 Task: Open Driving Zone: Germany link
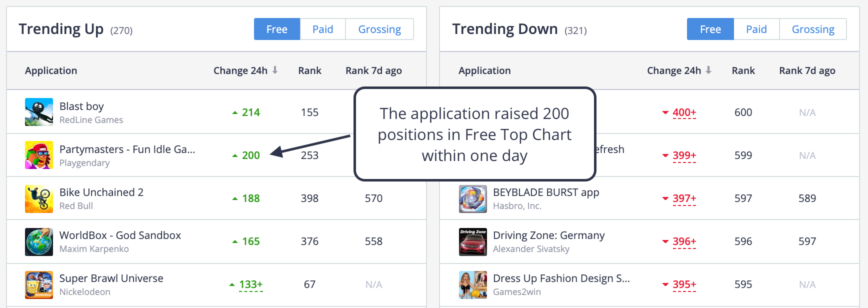[x=549, y=235]
